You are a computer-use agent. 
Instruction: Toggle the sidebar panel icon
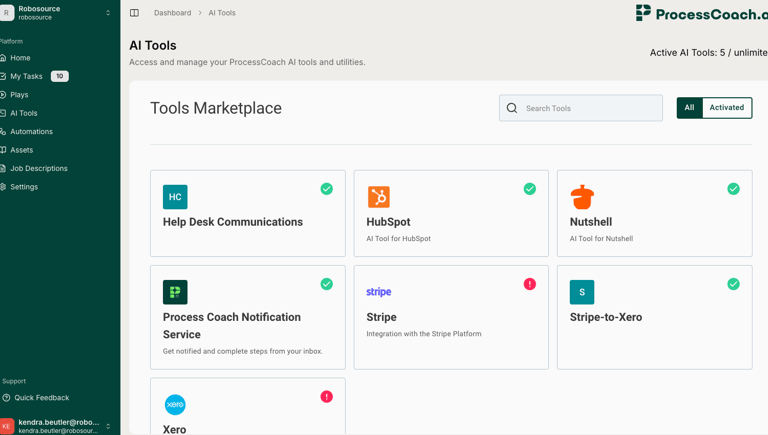click(x=134, y=13)
